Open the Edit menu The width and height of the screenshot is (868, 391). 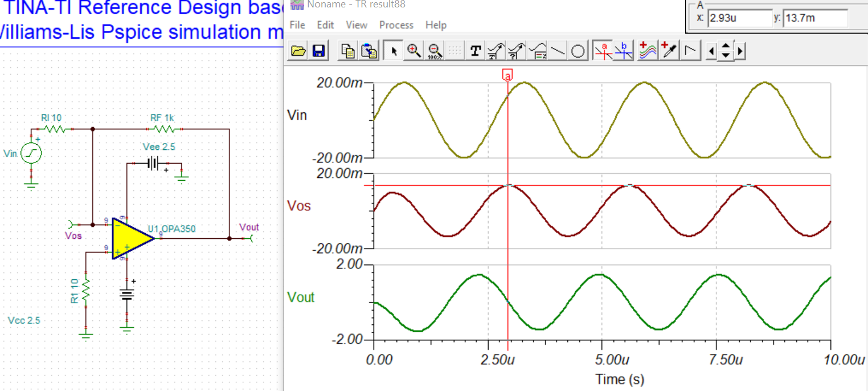[326, 25]
